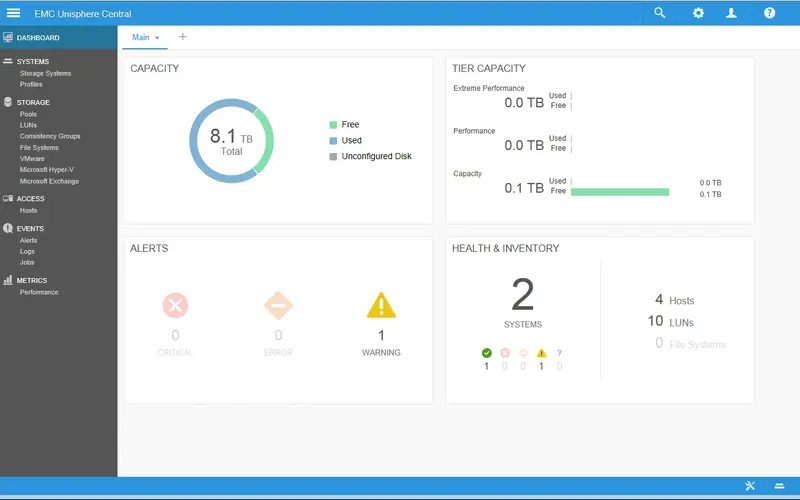
Task: Click the green healthy systems checkmark
Action: pyautogui.click(x=487, y=353)
